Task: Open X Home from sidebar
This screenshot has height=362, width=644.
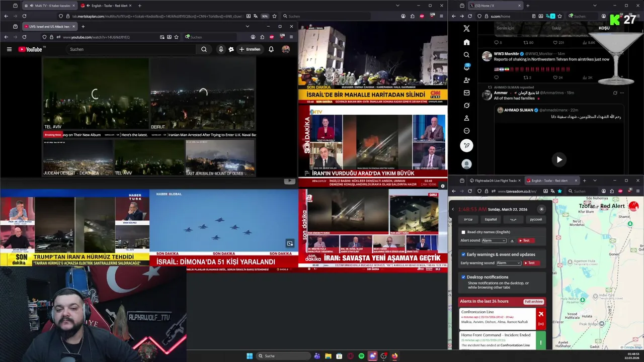Action: click(x=466, y=42)
